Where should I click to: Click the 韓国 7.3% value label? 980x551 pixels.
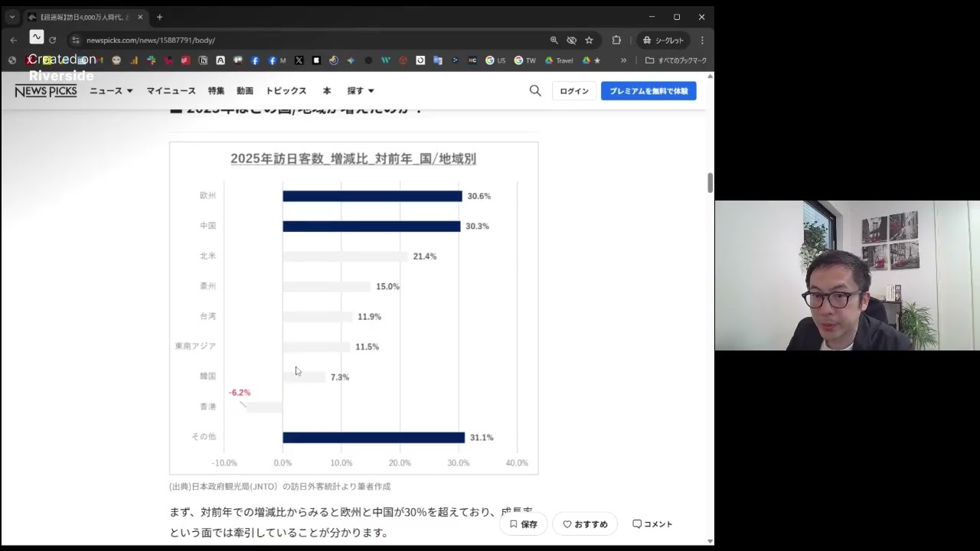pos(340,377)
